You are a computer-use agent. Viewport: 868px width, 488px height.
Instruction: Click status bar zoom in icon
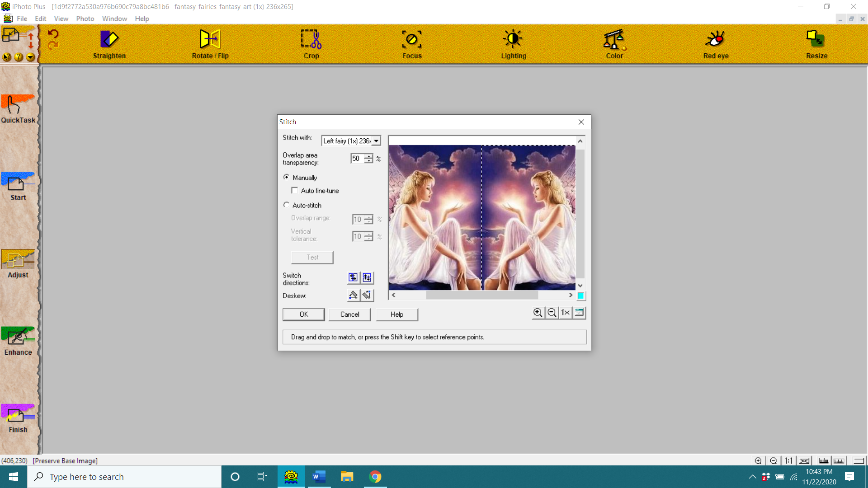(x=758, y=461)
